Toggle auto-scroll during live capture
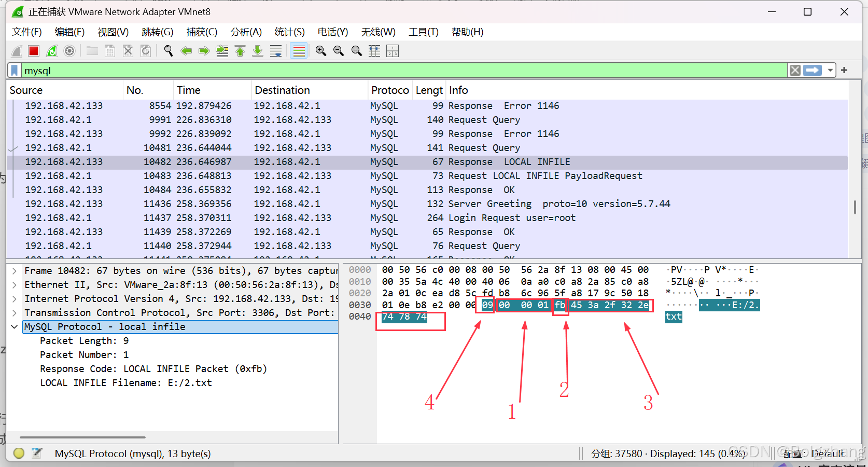Screen dimensions: 868x467 coord(276,51)
